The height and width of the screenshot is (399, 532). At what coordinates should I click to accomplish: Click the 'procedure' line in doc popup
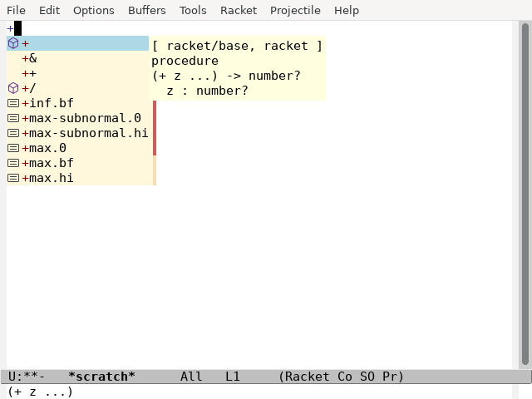click(185, 61)
